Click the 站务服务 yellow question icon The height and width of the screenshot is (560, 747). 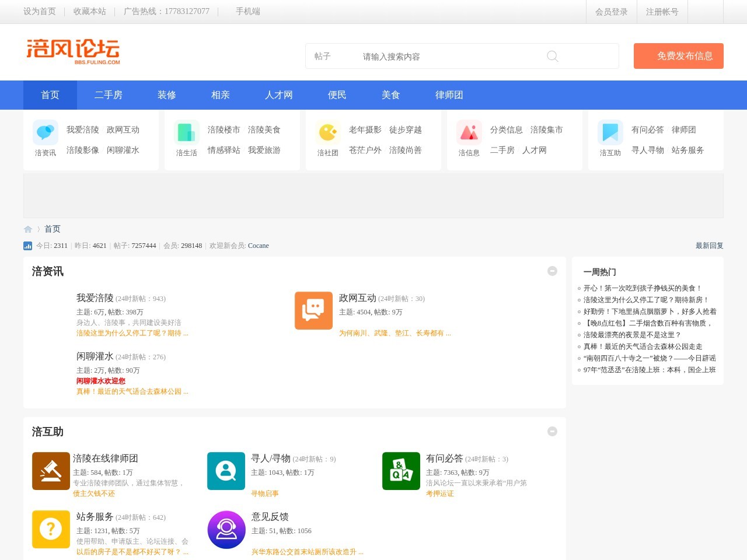(51, 529)
